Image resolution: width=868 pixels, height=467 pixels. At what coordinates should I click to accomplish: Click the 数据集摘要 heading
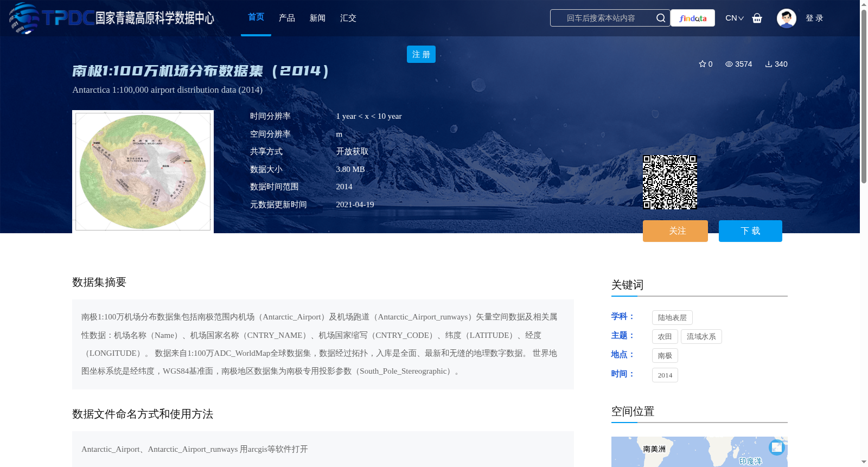click(x=99, y=282)
